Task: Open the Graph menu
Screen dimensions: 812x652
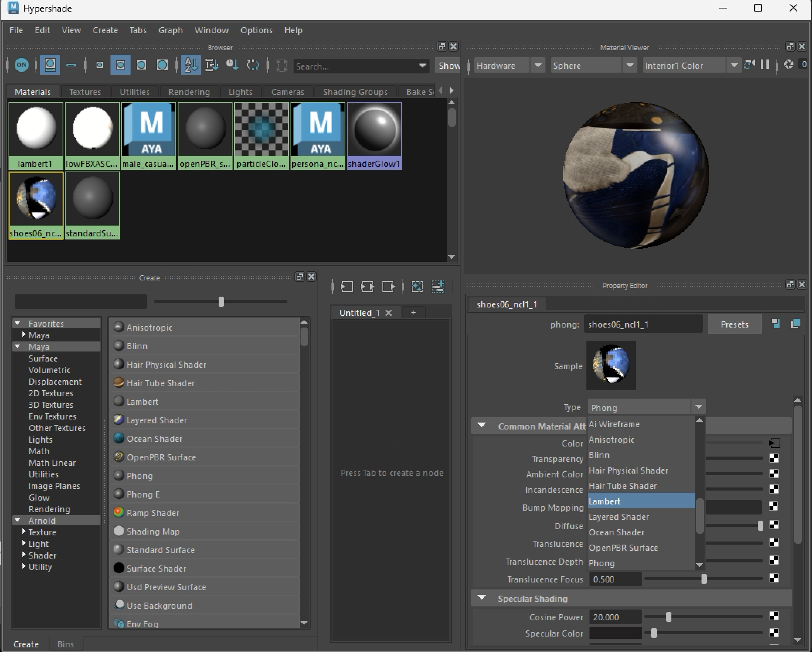Action: (x=170, y=30)
